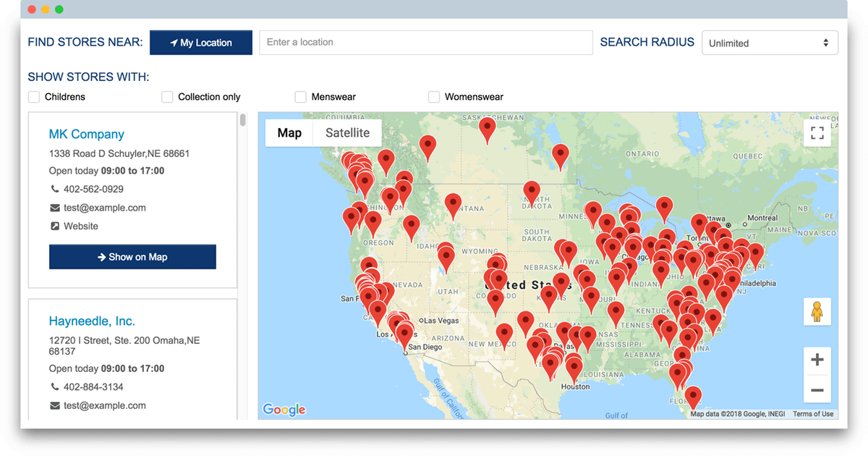Open the Google logo link on map
868x456 pixels.
pos(284,410)
